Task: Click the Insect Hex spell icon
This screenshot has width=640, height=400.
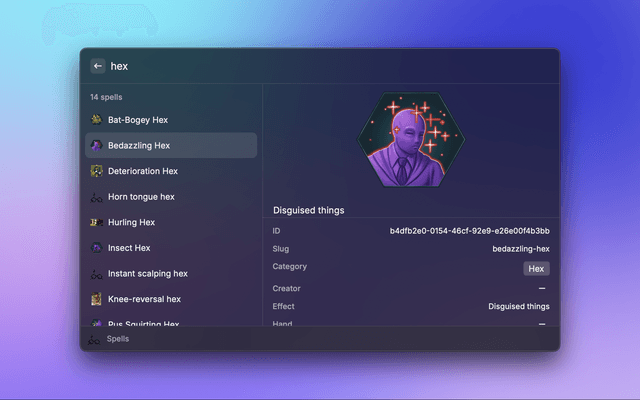Action: 96,248
